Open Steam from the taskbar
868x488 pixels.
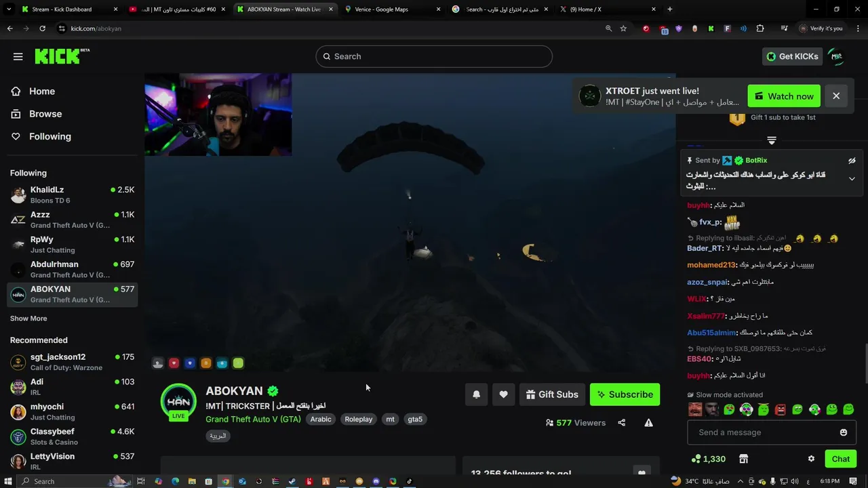point(292,481)
